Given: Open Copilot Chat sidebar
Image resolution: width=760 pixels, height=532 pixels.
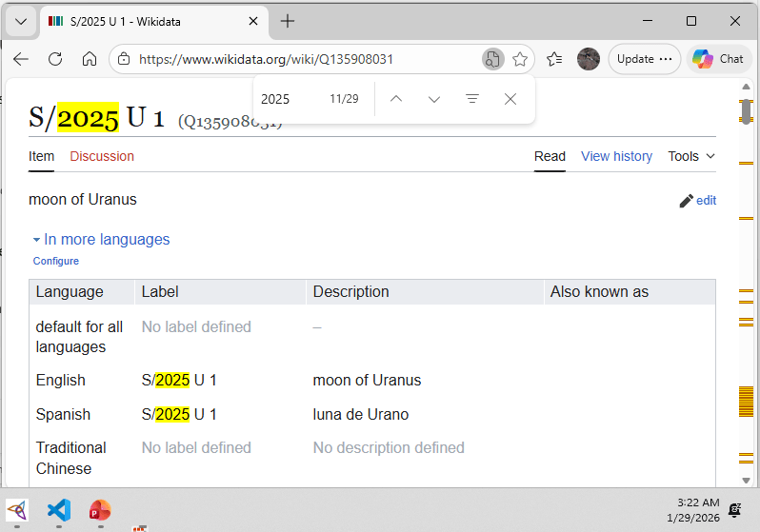Looking at the screenshot, I should click(x=719, y=59).
